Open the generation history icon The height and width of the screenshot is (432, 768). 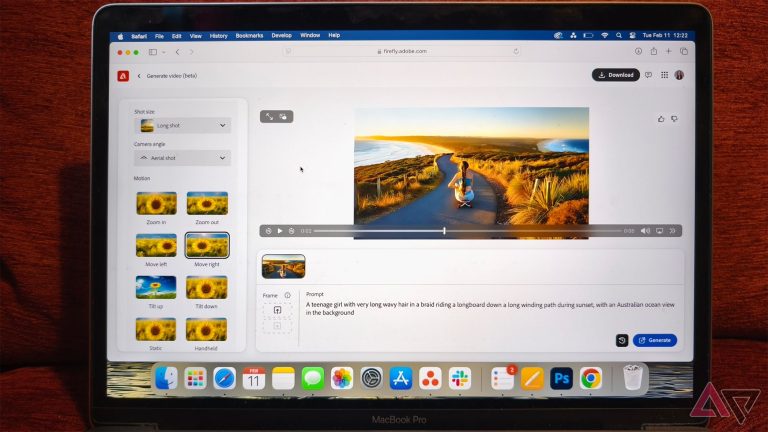click(x=622, y=340)
